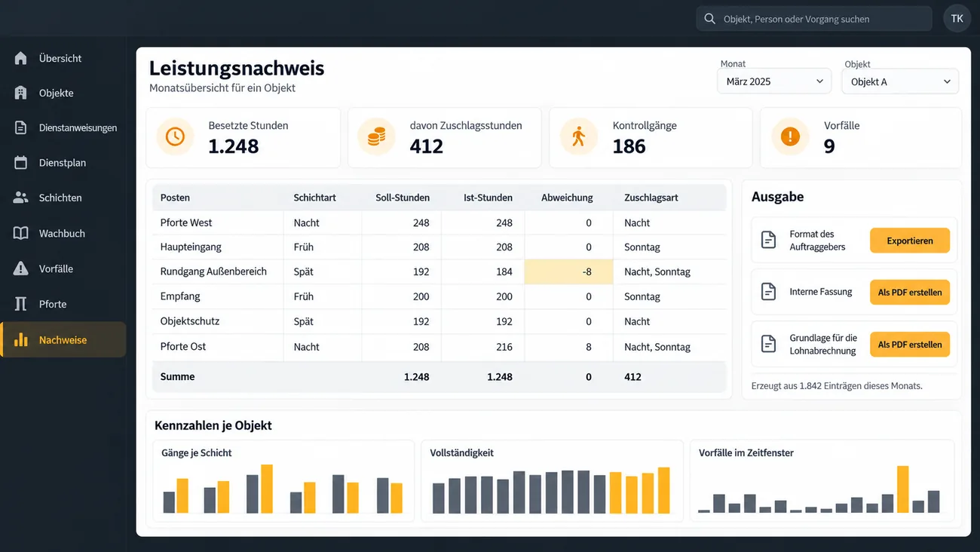Click the walking person icon on Kontrollgänge card
Screen dimensions: 980x552
tap(579, 136)
